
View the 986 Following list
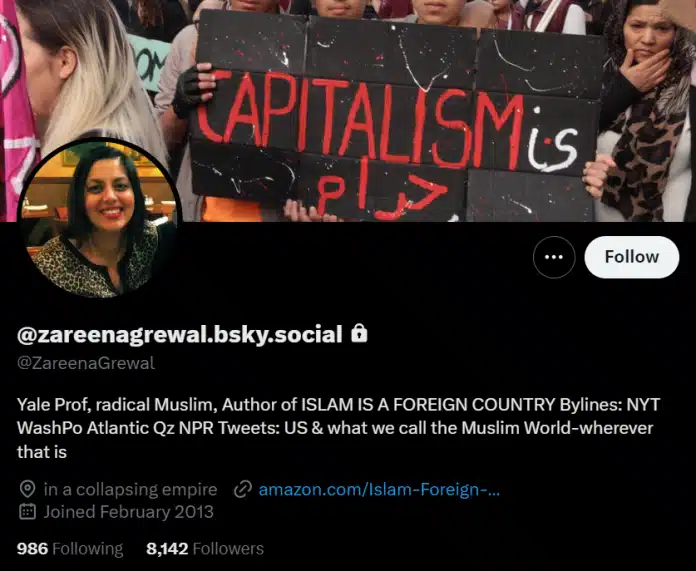tap(70, 549)
